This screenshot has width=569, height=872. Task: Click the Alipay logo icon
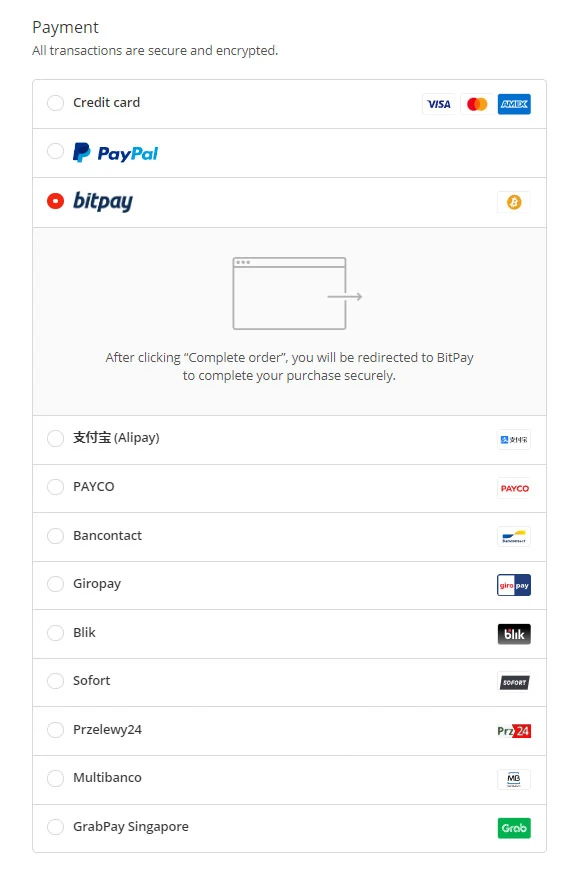(x=514, y=439)
